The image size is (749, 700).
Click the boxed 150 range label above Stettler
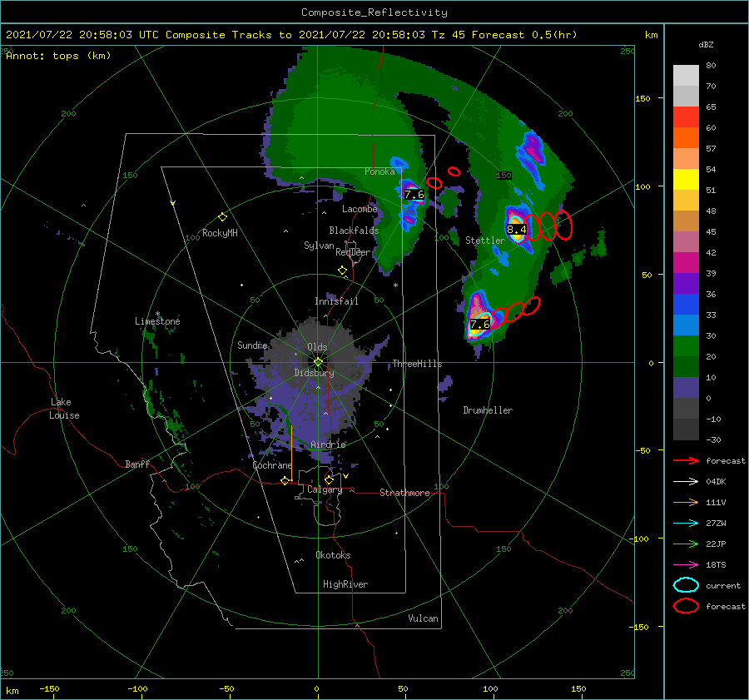click(503, 176)
